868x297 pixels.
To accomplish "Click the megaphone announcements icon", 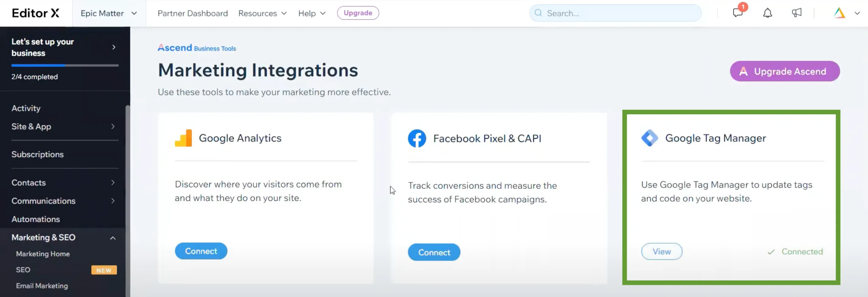I will point(796,13).
